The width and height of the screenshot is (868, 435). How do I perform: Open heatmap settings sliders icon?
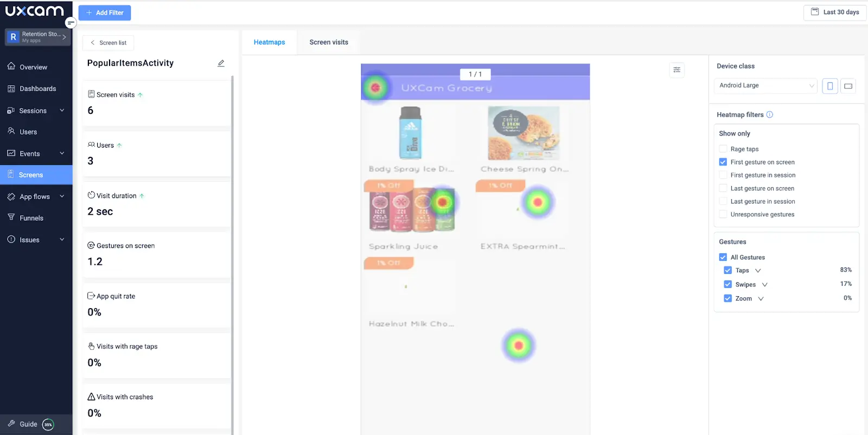coord(677,69)
